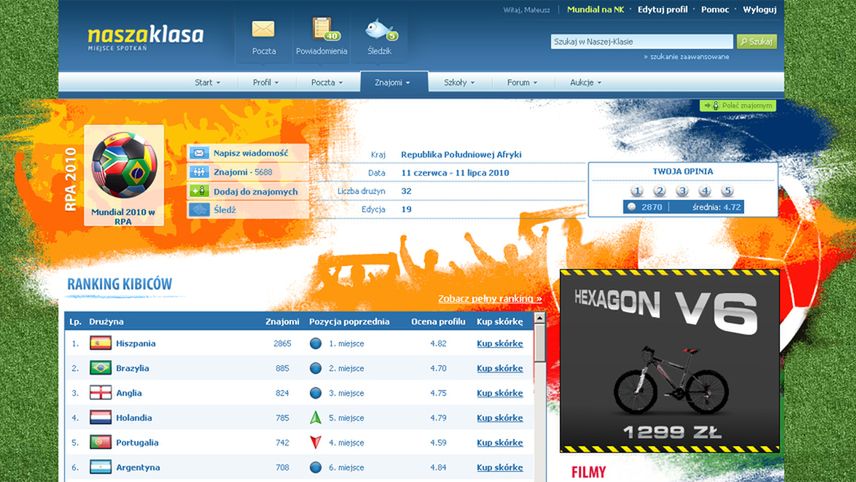Click the Znajomi - 5688 link
This screenshot has width=856, height=482.
tap(243, 172)
